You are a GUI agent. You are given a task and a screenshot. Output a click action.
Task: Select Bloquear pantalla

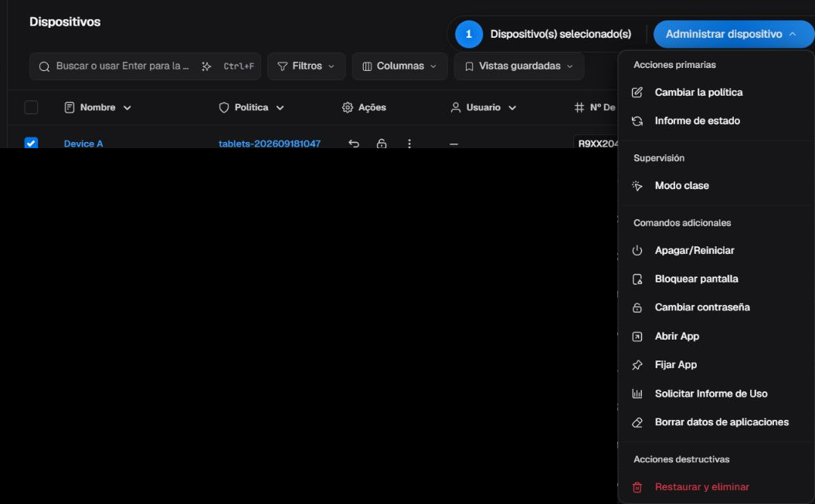coord(716,279)
